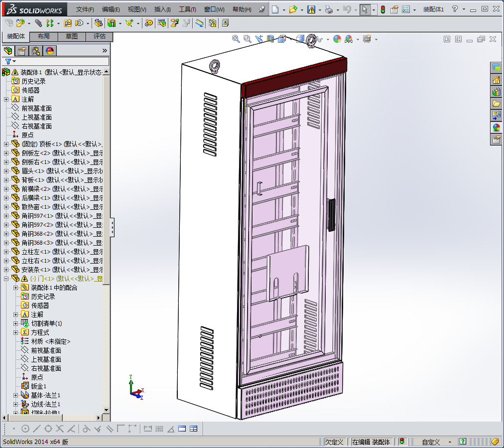Click the Instant3D icon ending the assembly toolbar
Screen dimensions: 504x448
[x=225, y=23]
